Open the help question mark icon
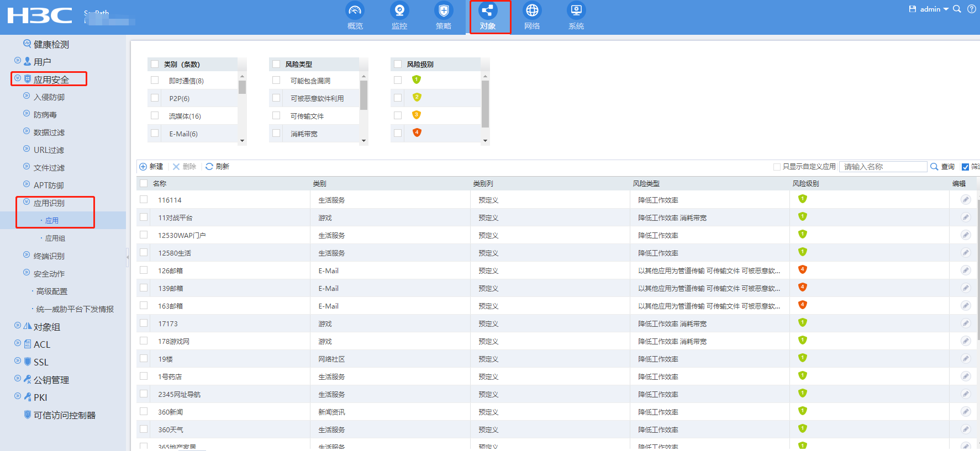 972,9
